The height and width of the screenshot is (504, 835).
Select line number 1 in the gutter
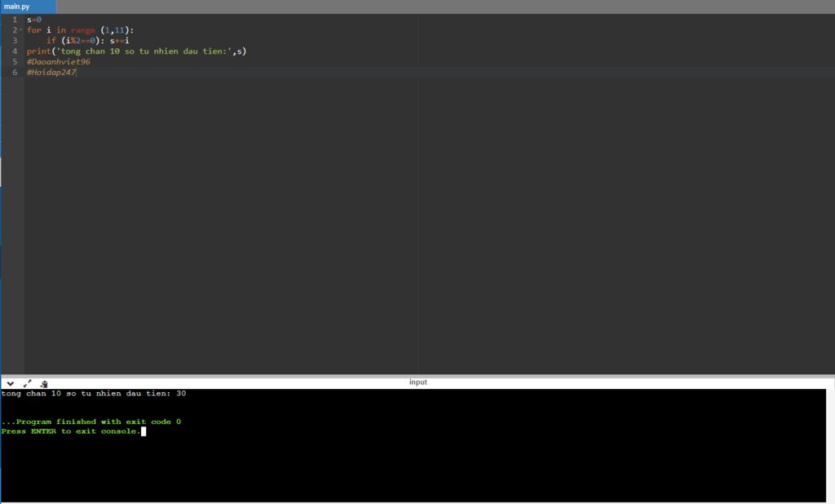click(x=15, y=20)
